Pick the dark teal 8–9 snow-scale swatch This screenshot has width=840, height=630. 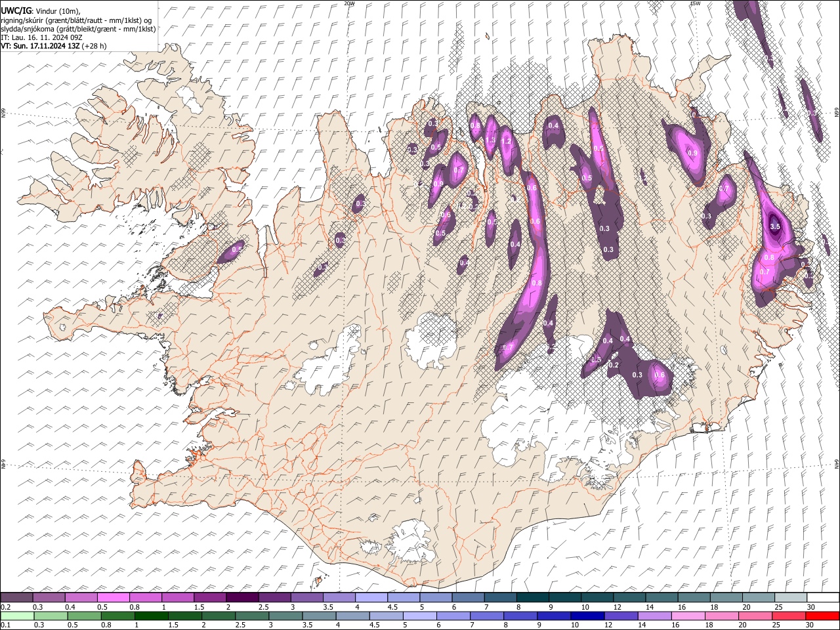click(533, 598)
